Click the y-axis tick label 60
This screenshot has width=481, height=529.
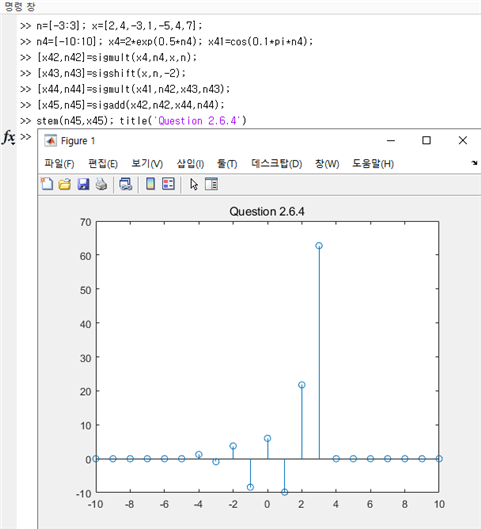(85, 256)
